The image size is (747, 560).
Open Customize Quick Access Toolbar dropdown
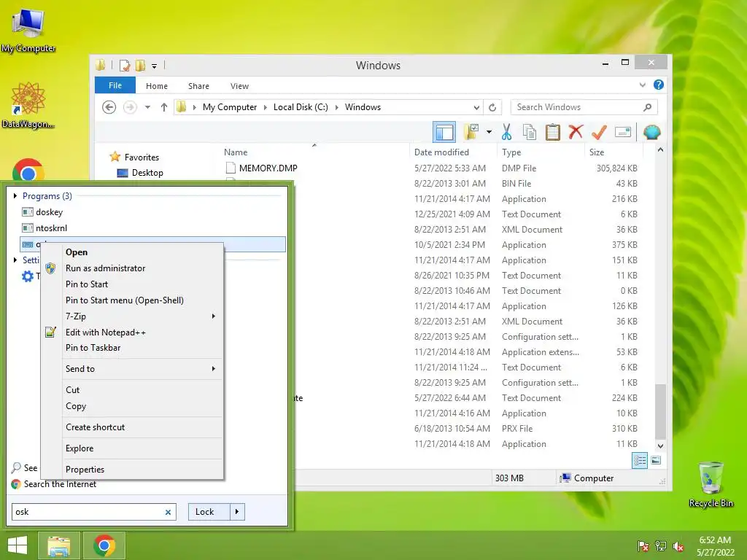pyautogui.click(x=155, y=66)
